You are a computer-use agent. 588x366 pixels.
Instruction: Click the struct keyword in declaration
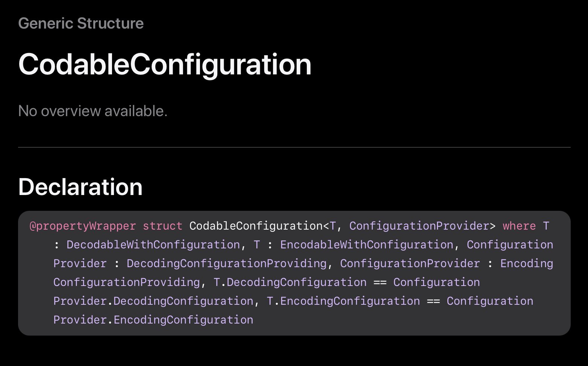[162, 226]
